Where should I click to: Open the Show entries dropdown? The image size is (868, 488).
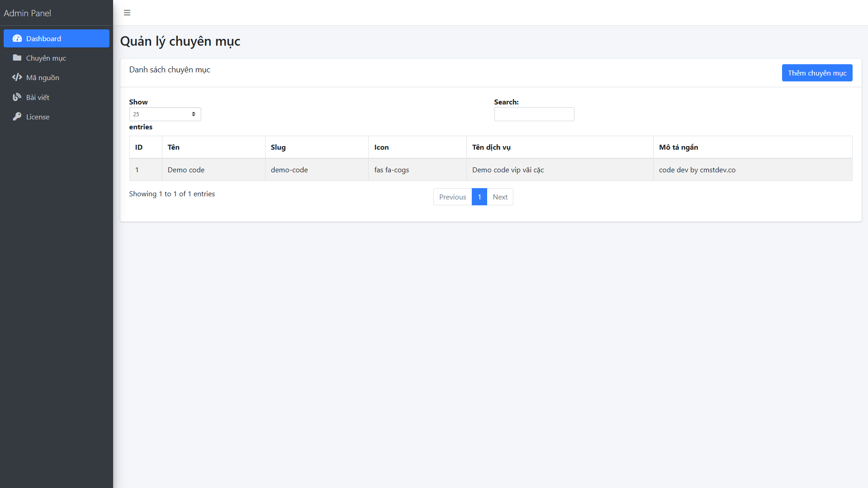[x=165, y=114]
